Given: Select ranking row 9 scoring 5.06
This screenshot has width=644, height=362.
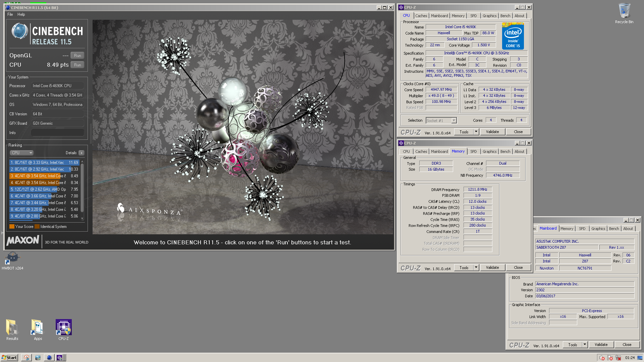Looking at the screenshot, I should [44, 216].
